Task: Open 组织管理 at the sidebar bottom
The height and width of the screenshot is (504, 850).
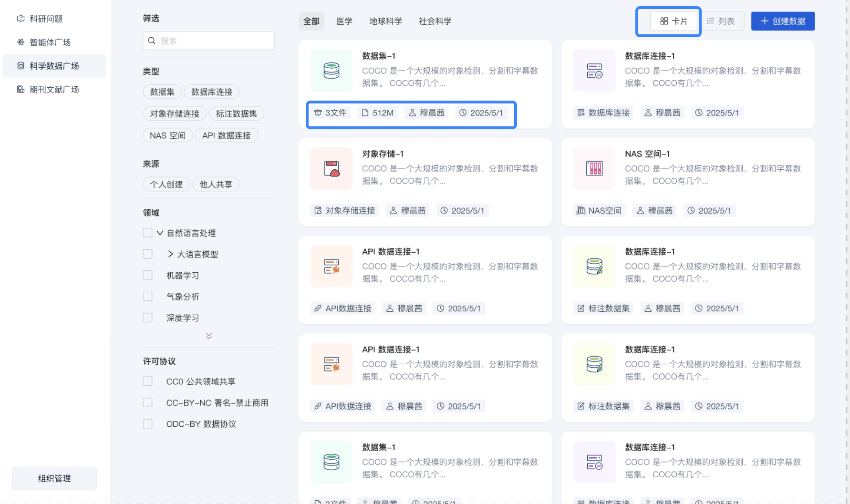Action: click(54, 478)
